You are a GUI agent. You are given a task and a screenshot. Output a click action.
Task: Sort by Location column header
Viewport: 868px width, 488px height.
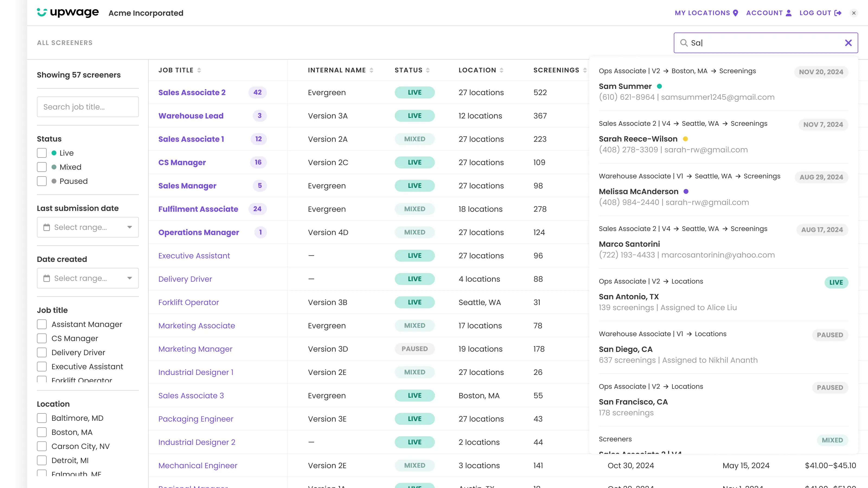tap(477, 70)
